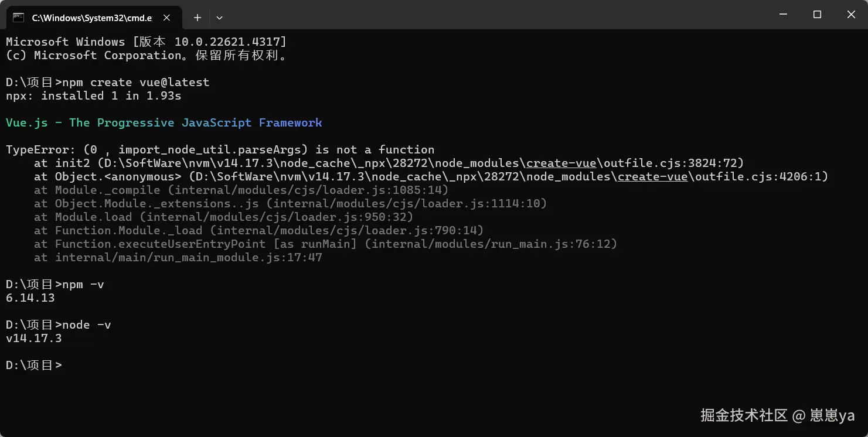Minimize the terminal window

(x=782, y=15)
